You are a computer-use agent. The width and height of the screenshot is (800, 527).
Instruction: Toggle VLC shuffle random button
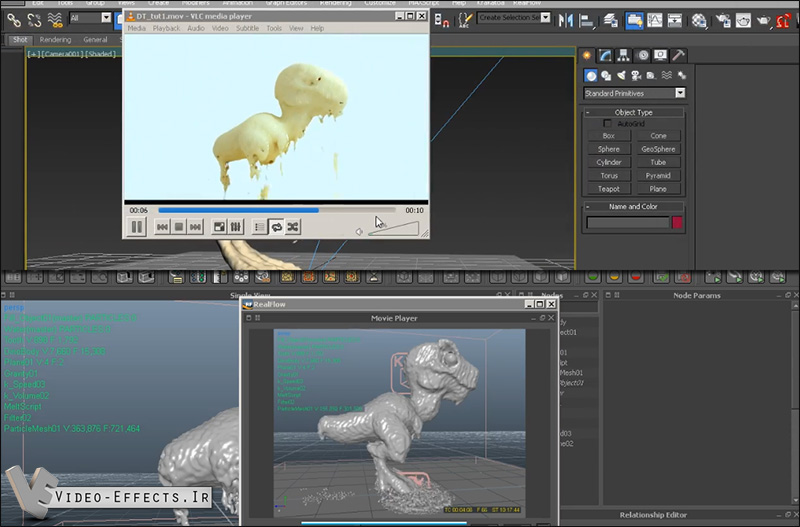coord(293,227)
